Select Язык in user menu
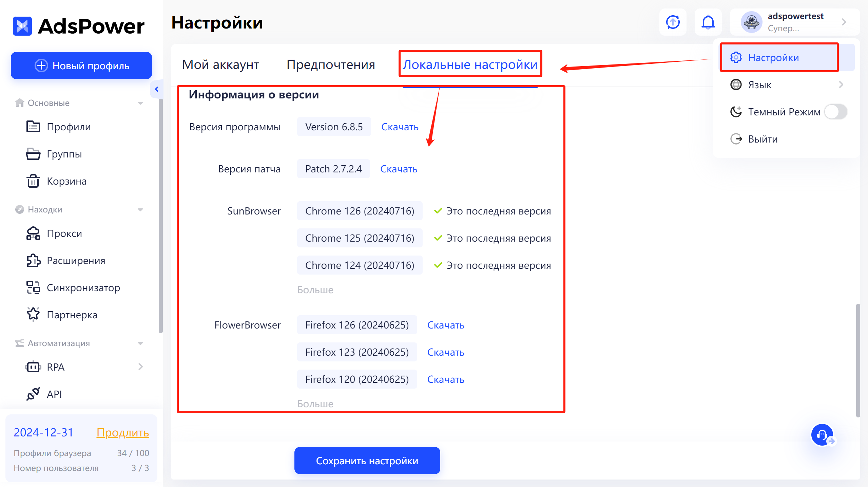Screen dimensions: 868x487 tap(787, 85)
